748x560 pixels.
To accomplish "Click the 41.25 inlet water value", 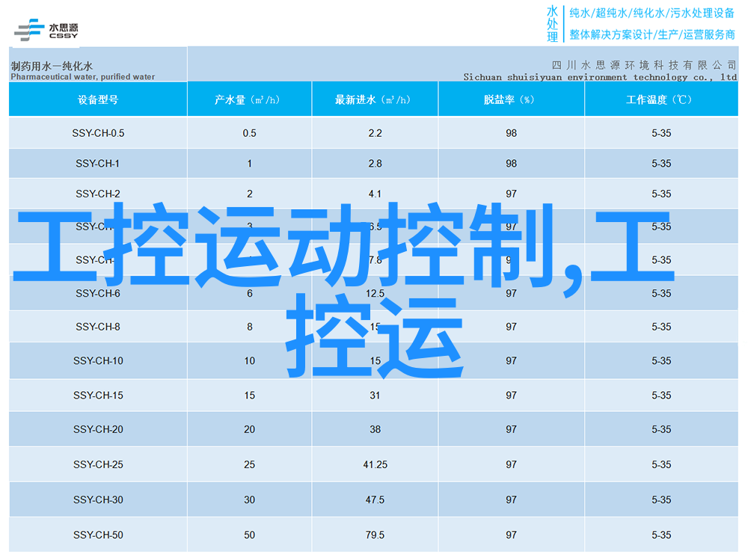I will (x=375, y=464).
